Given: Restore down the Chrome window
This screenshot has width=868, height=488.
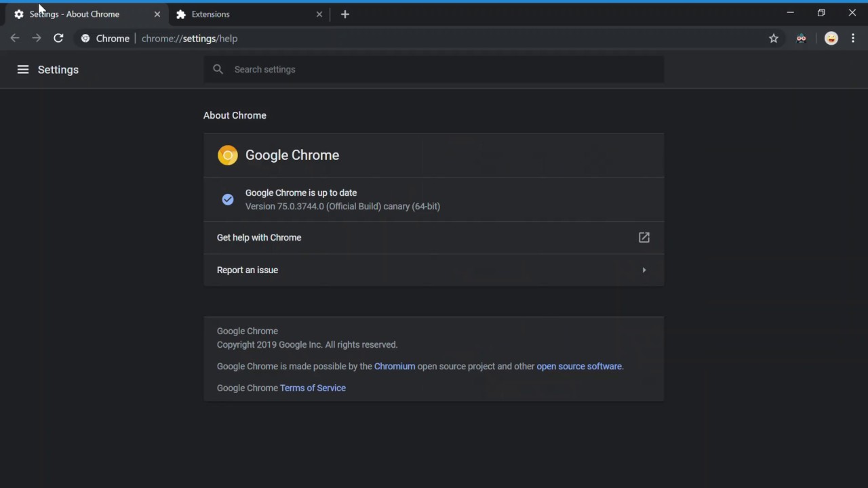Looking at the screenshot, I should point(821,13).
